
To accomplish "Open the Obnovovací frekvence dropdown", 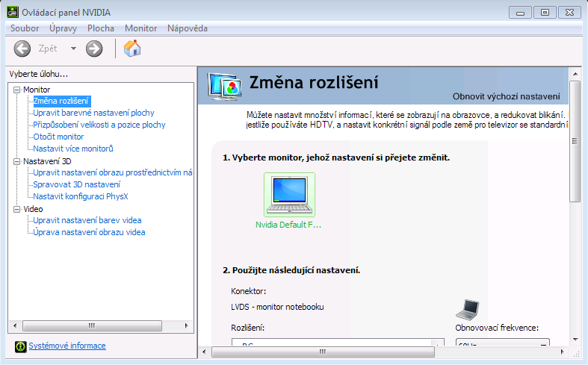I will [x=503, y=343].
